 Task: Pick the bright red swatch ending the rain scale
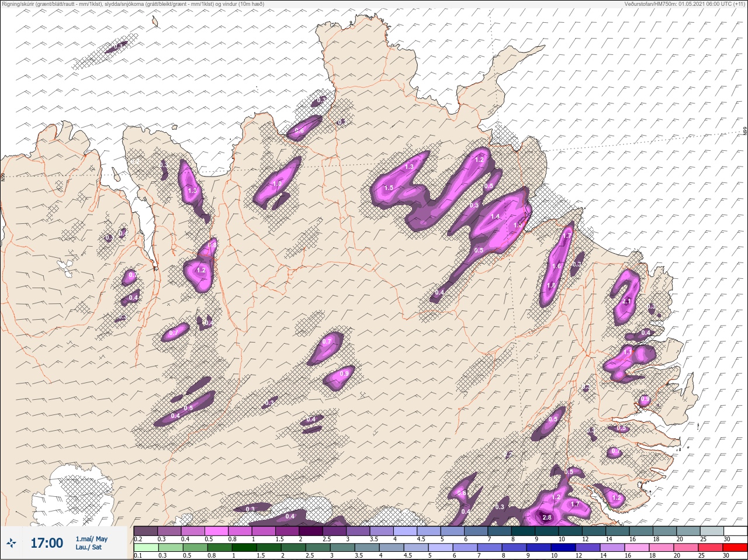pyautogui.click(x=735, y=548)
